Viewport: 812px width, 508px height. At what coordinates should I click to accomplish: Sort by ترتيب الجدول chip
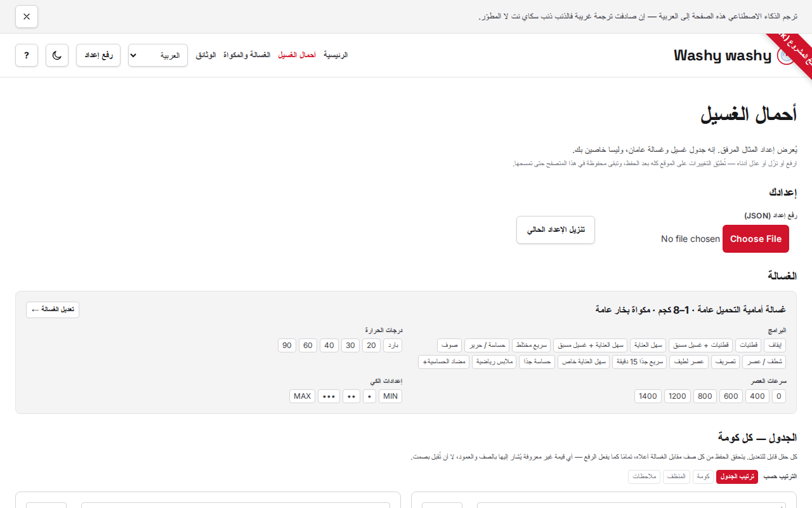click(x=737, y=477)
